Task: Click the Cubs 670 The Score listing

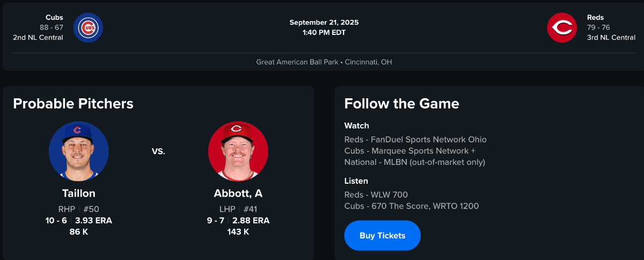Action: point(411,206)
